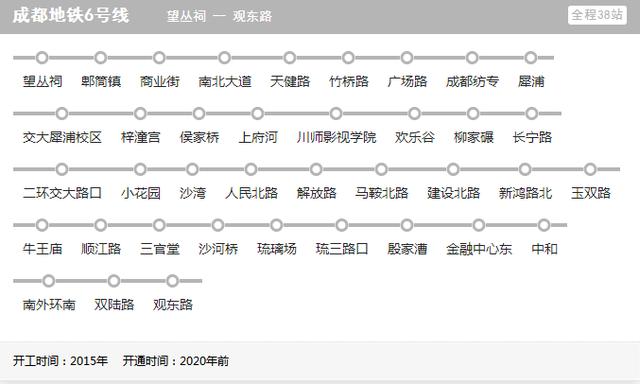The image size is (640, 384).
Task: Click the 犀浦 station name label
Action: 531,81
